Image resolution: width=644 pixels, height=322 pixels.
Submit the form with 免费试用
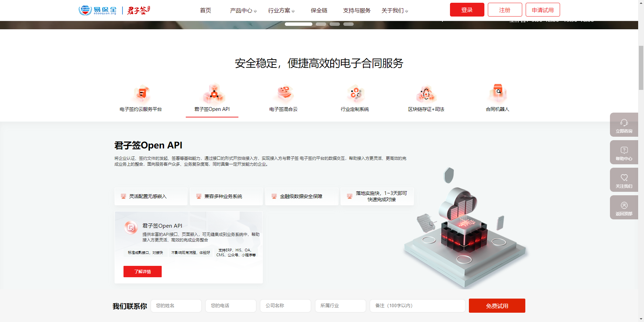coord(497,306)
